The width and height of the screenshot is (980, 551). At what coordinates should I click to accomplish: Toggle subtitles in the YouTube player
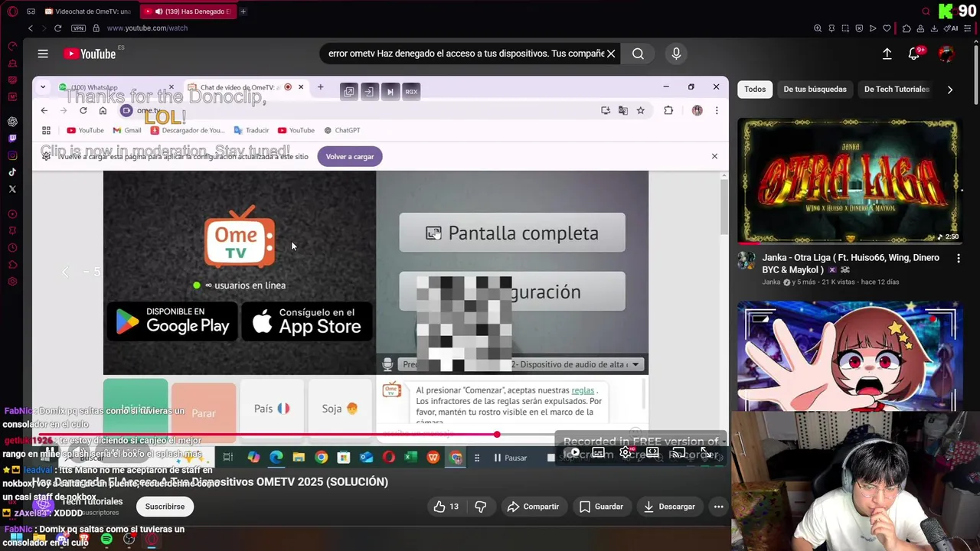coord(599,453)
